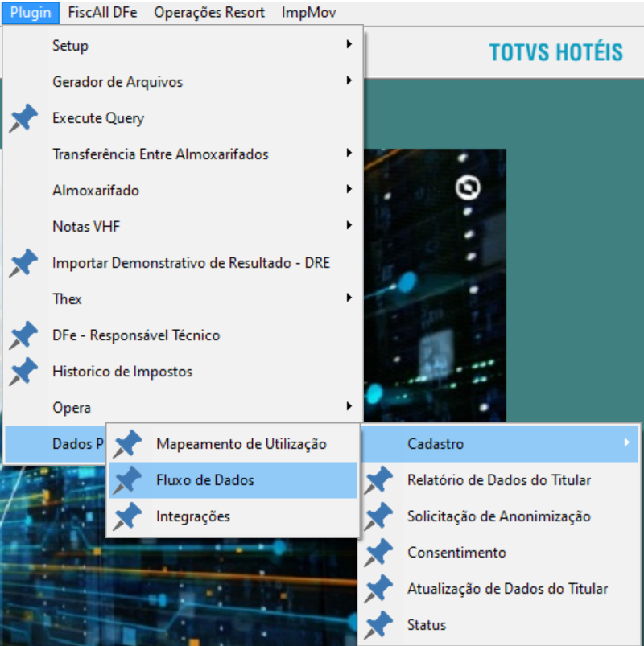Viewport: 644px width, 646px height.
Task: Choose Execute Query from the Plugin menu
Action: [183, 117]
